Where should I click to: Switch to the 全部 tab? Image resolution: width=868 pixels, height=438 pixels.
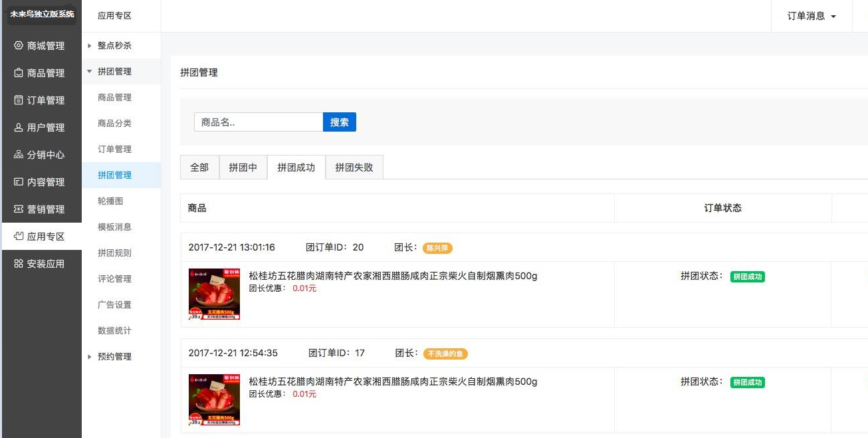pyautogui.click(x=199, y=167)
